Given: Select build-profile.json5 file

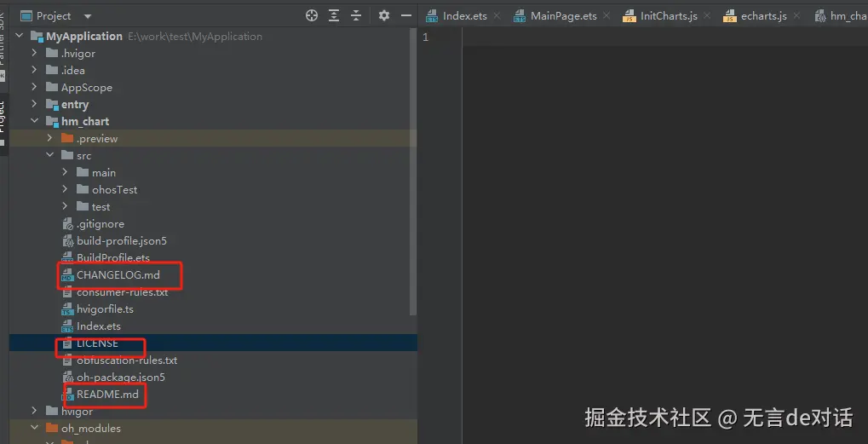Looking at the screenshot, I should point(213,241).
